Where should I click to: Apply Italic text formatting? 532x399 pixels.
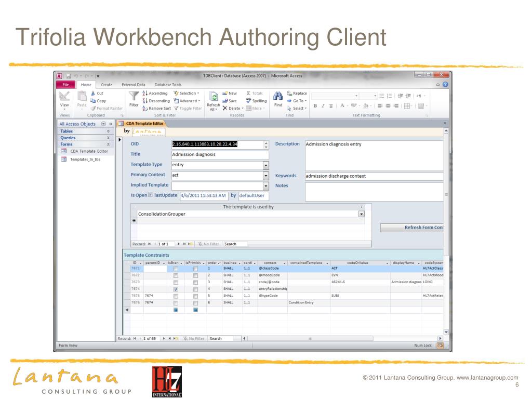(x=323, y=106)
